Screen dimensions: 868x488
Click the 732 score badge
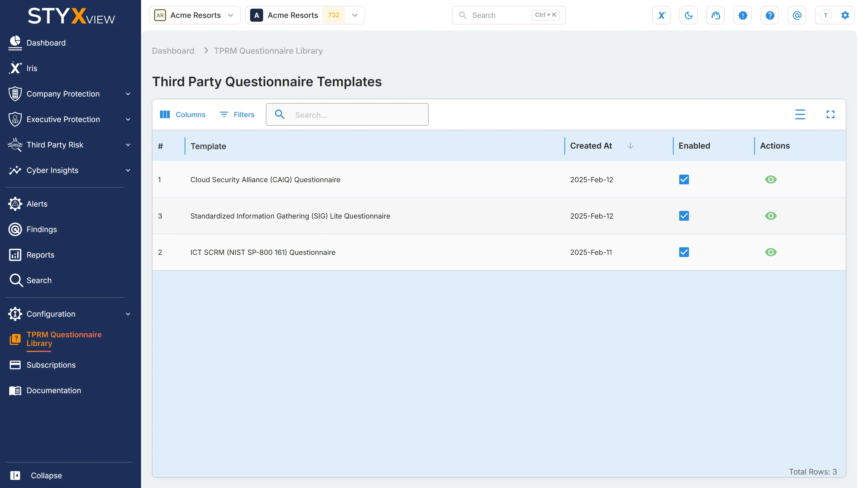pyautogui.click(x=333, y=15)
